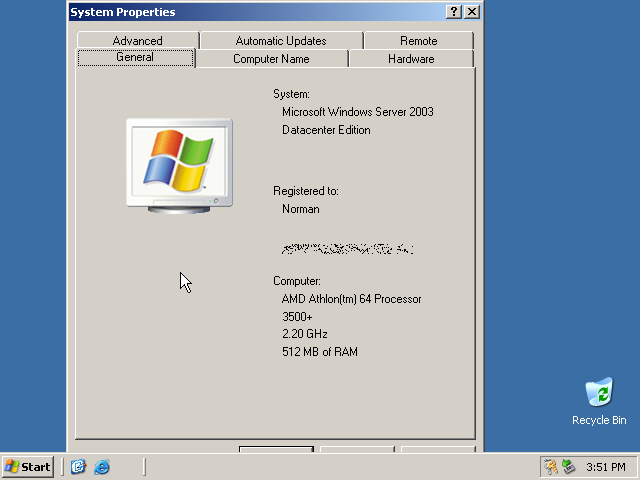640x480 pixels.
Task: Open the Computer Name tab
Action: [271, 59]
